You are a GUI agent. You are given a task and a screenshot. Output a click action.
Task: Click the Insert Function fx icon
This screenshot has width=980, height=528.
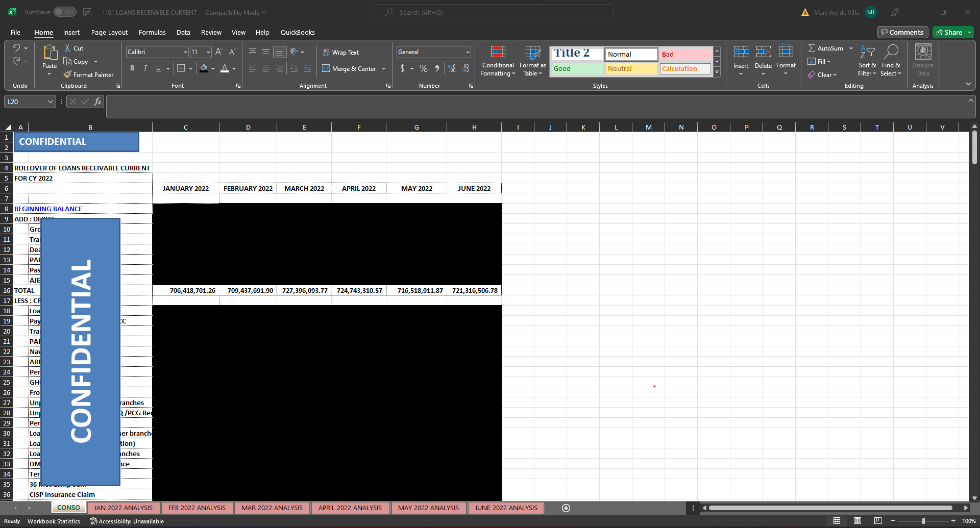coord(97,102)
